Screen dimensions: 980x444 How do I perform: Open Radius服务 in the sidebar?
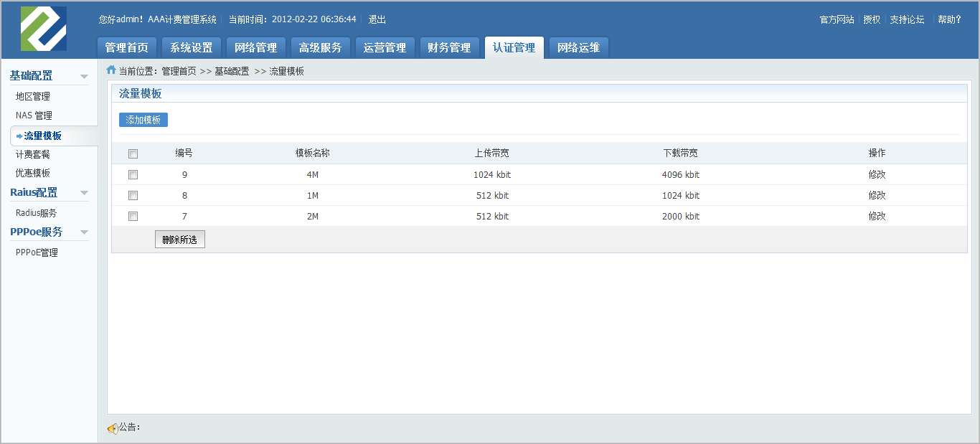pos(36,213)
